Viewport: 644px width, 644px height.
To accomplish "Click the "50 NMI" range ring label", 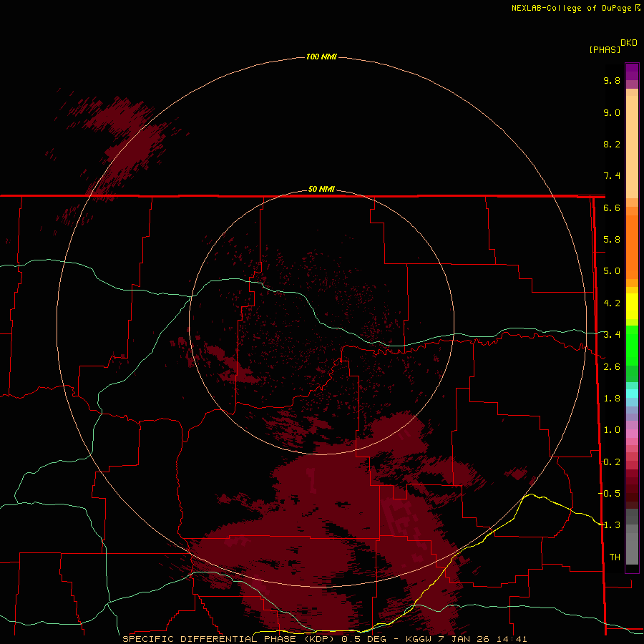I will (x=321, y=189).
